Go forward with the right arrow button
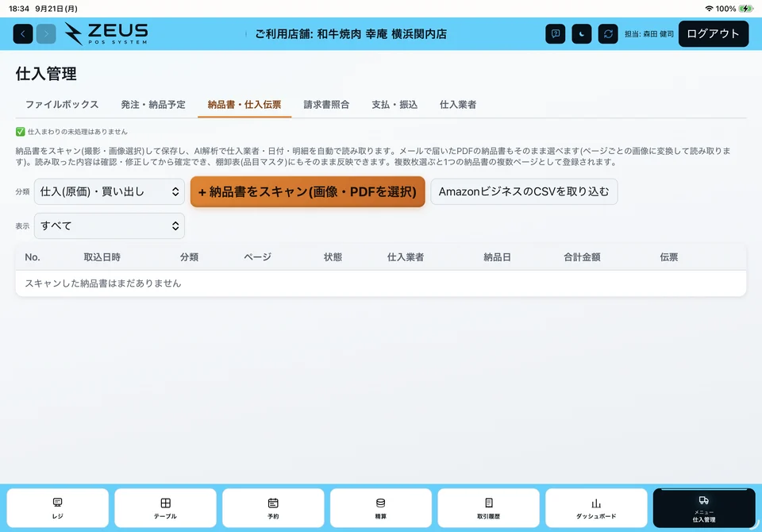The image size is (762, 532). click(46, 34)
